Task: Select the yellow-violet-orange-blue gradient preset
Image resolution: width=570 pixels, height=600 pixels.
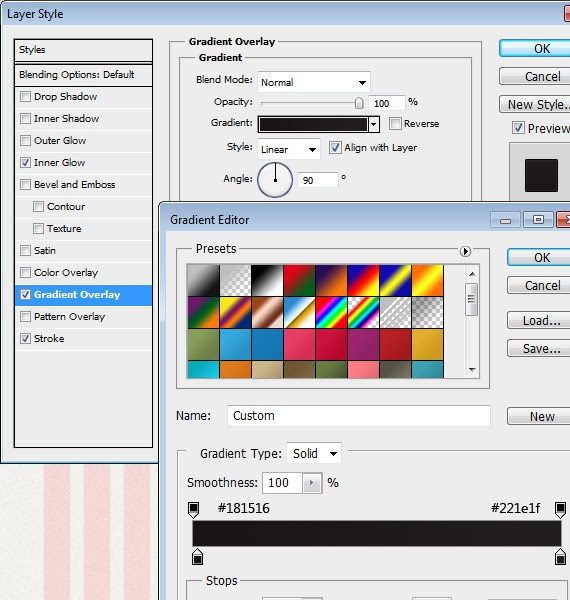Action: coord(236,312)
